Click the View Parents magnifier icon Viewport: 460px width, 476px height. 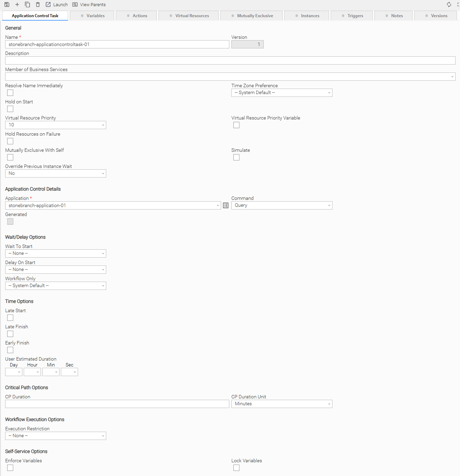tap(75, 4)
